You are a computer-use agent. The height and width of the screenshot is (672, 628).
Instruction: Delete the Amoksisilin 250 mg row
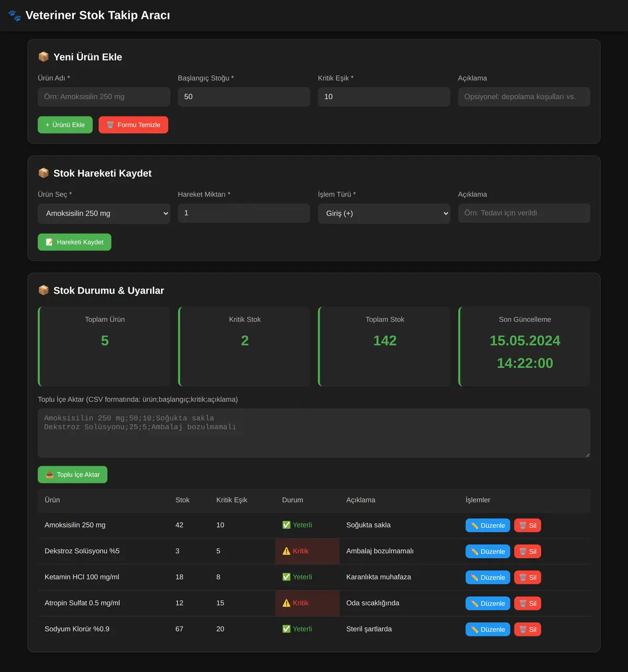[x=528, y=525]
